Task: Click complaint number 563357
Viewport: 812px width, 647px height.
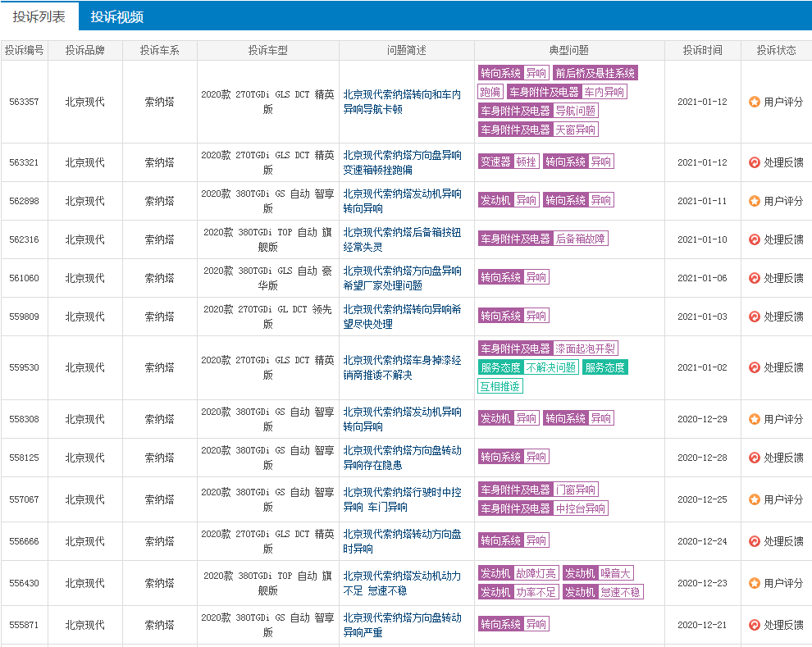Action: coord(24,102)
